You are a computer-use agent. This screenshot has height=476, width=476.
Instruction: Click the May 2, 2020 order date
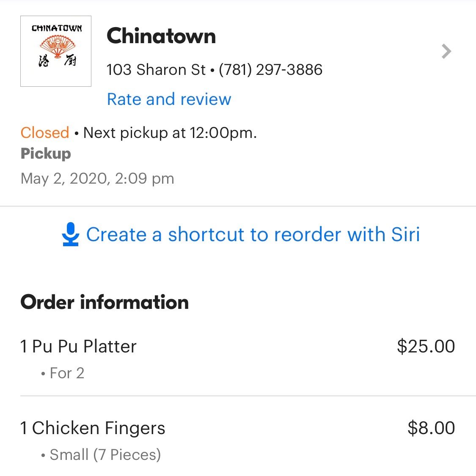click(x=97, y=179)
